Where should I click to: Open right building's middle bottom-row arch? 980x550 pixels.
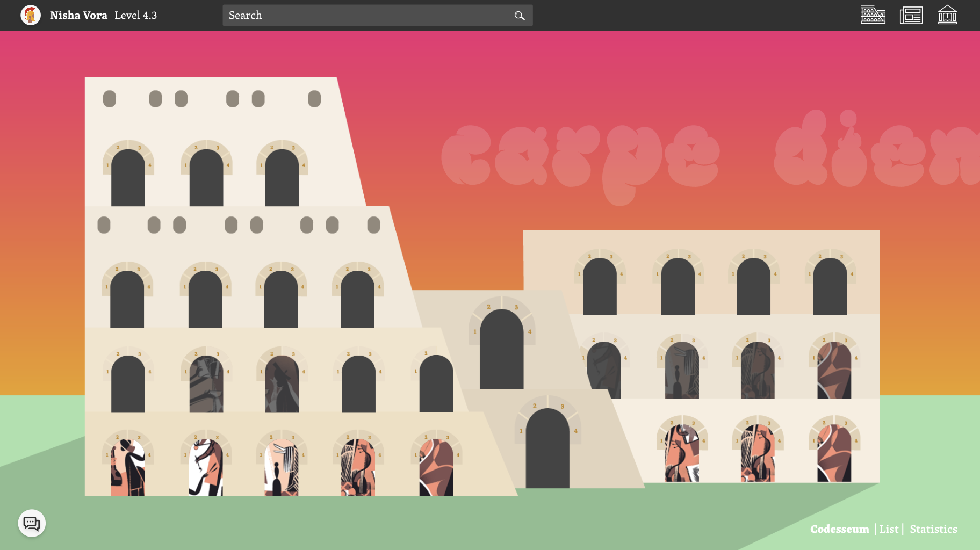click(x=758, y=453)
